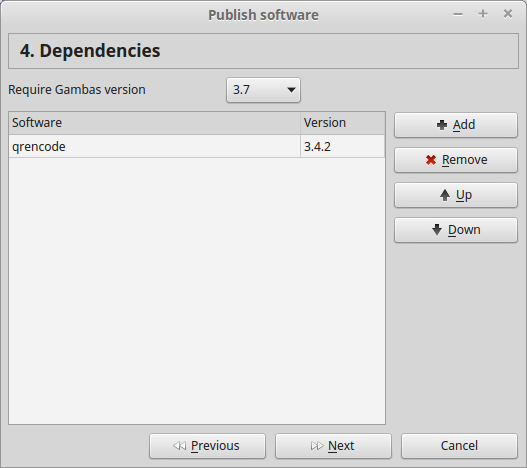Image resolution: width=527 pixels, height=468 pixels.
Task: Sort by the Version column header
Action: [342, 123]
